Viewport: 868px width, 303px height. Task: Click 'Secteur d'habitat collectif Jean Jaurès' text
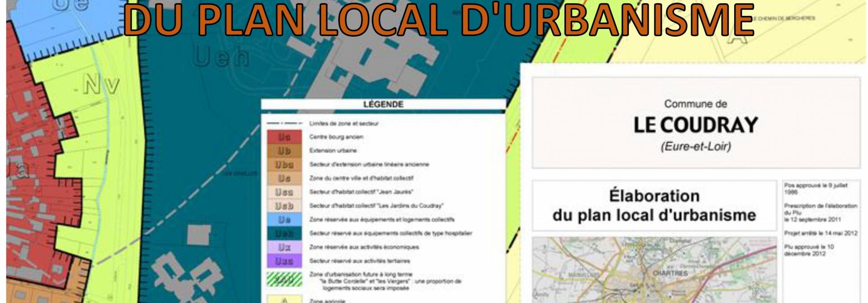click(361, 192)
